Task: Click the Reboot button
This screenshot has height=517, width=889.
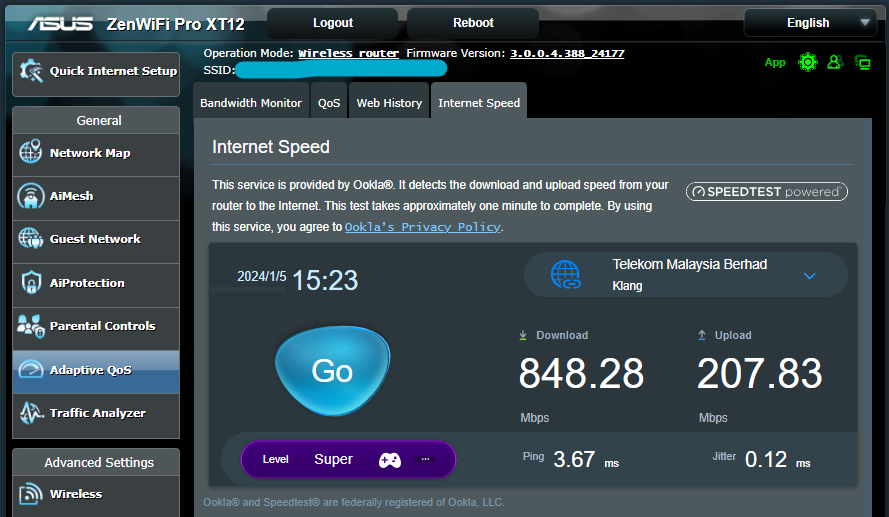Action: click(473, 23)
